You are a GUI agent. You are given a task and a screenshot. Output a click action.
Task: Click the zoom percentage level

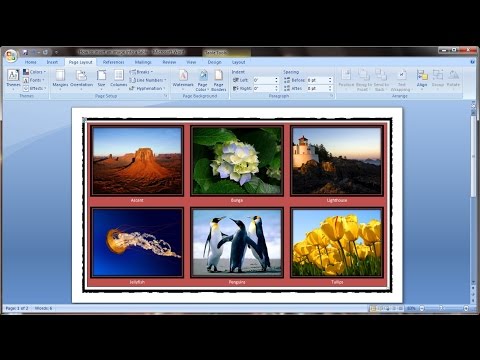pyautogui.click(x=411, y=309)
